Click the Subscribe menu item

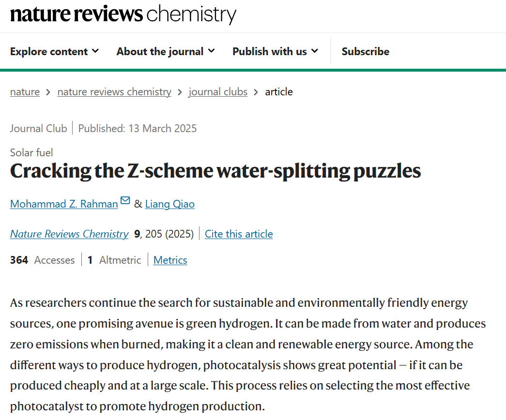[365, 51]
